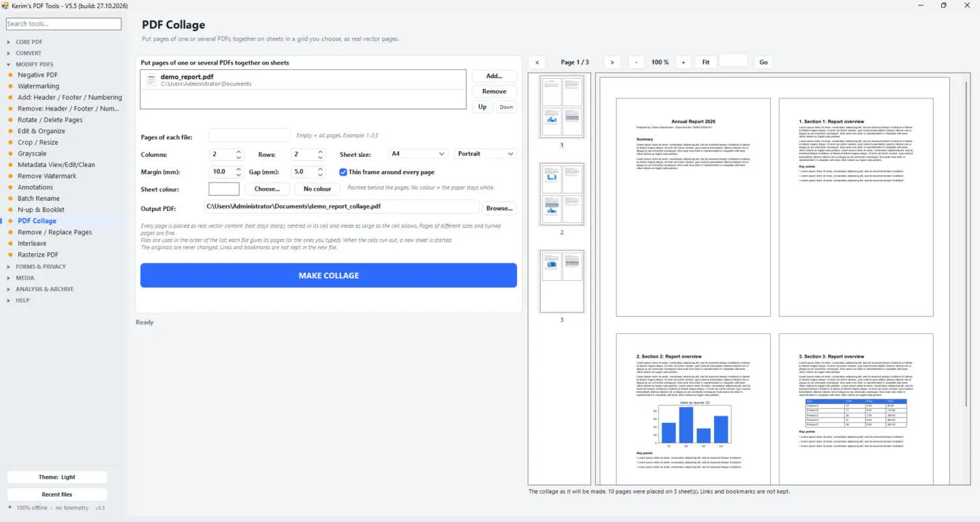This screenshot has width=980, height=522.
Task: Click the sheet colour swatch
Action: [x=224, y=189]
